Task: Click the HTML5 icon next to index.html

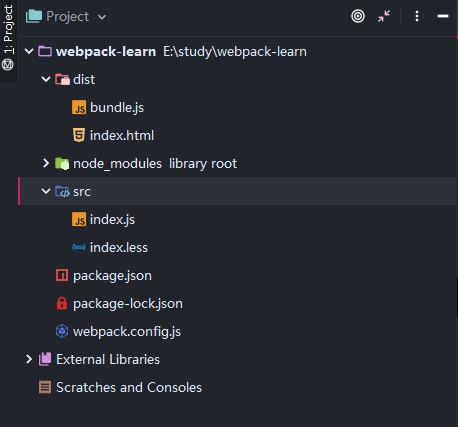Action: pyautogui.click(x=79, y=135)
